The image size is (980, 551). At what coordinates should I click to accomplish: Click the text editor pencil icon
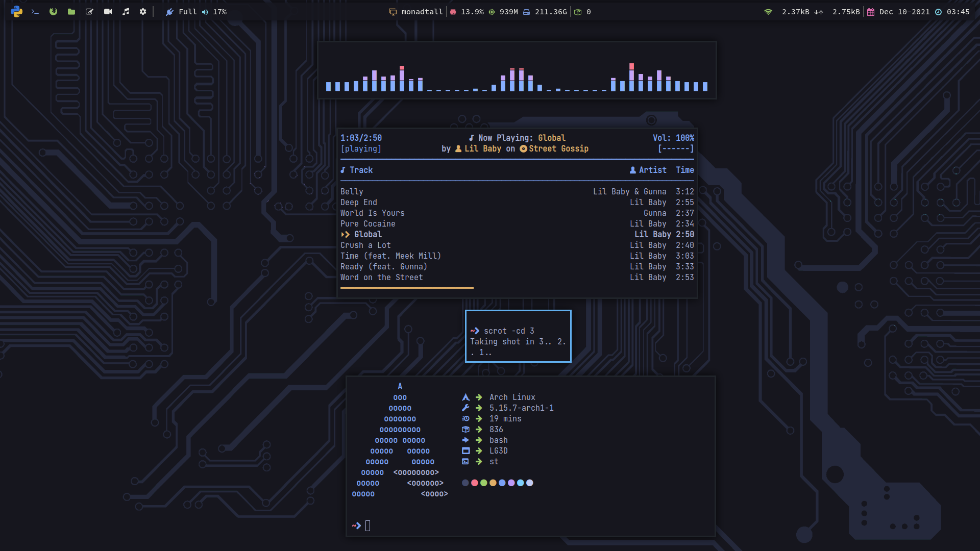click(89, 11)
